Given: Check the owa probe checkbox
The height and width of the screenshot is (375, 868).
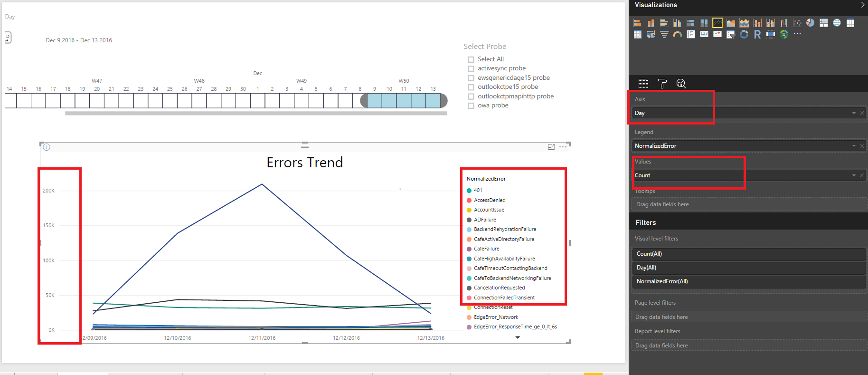Looking at the screenshot, I should [471, 106].
